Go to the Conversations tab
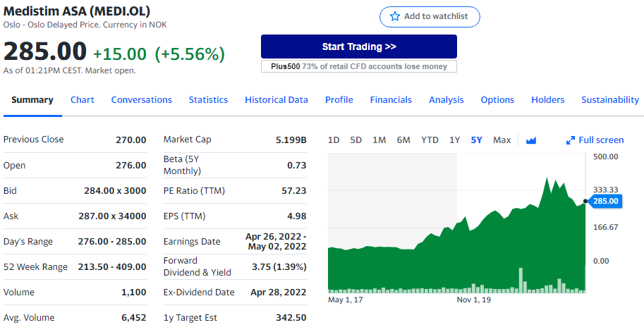 click(x=141, y=99)
